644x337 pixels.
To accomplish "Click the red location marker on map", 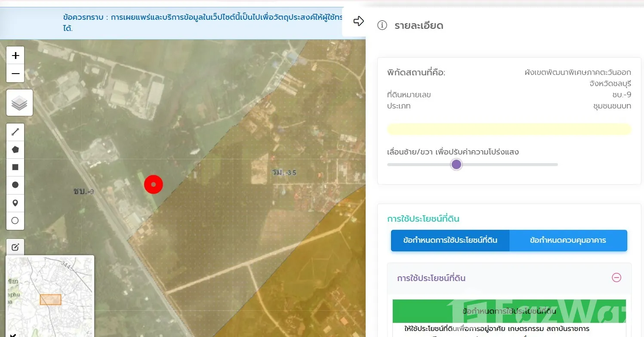I will point(153,184).
